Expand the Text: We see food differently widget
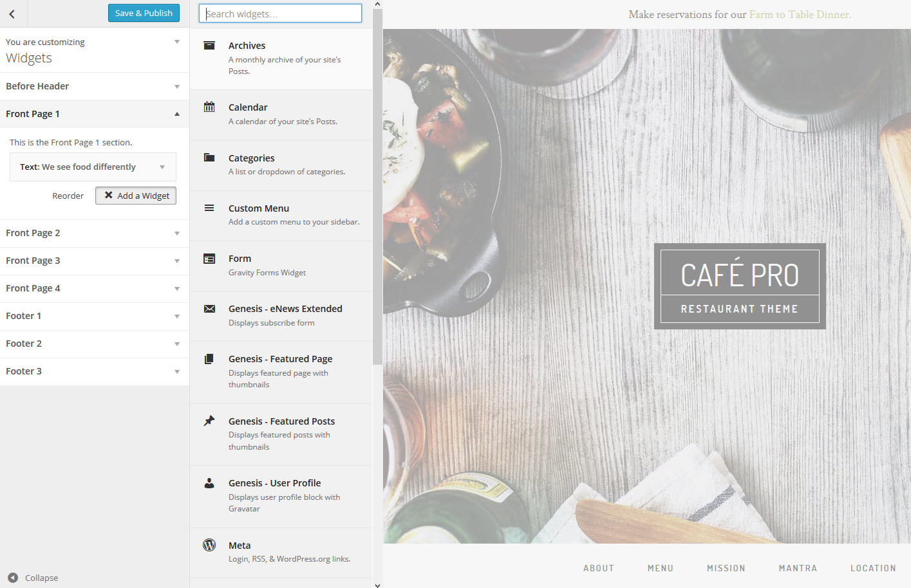This screenshot has width=911, height=588. pos(93,167)
